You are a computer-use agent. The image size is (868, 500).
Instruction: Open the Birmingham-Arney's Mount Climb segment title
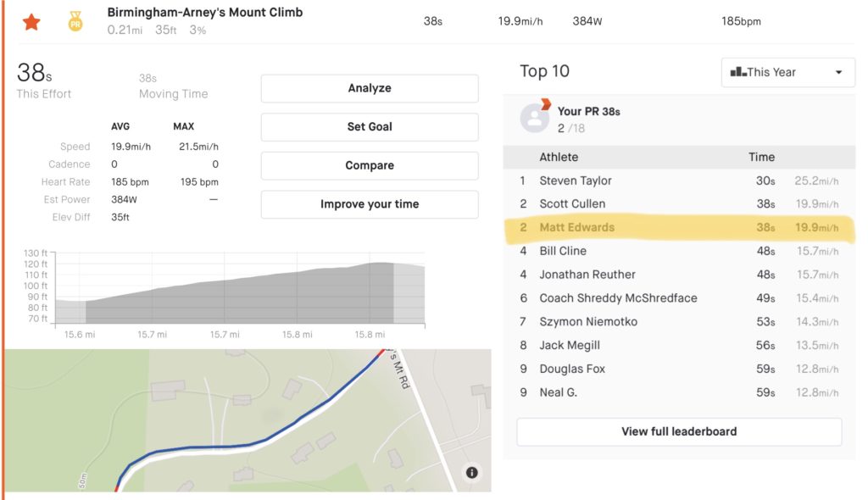205,13
